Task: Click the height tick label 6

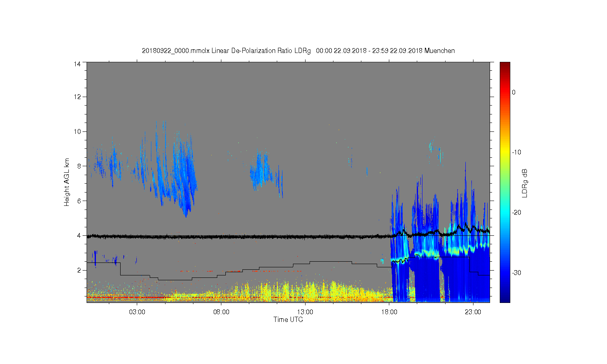Action: (x=79, y=201)
